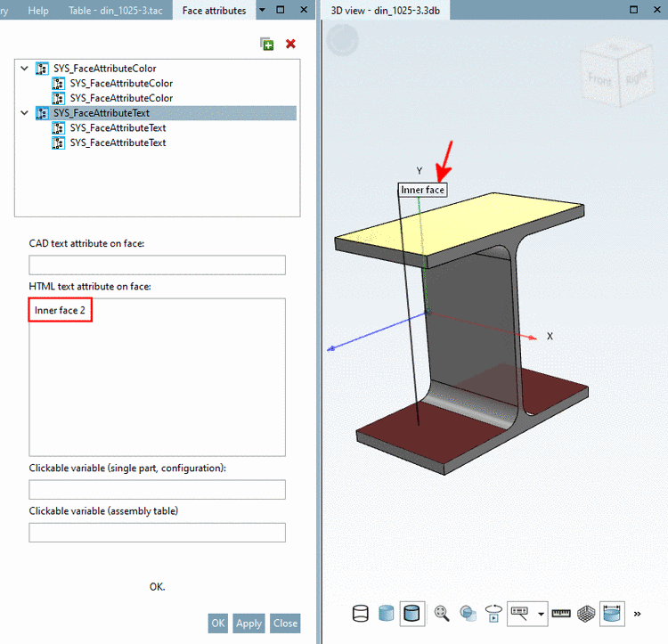Maximize the 3D view panel
Image resolution: width=668 pixels, height=644 pixels.
[x=634, y=10]
